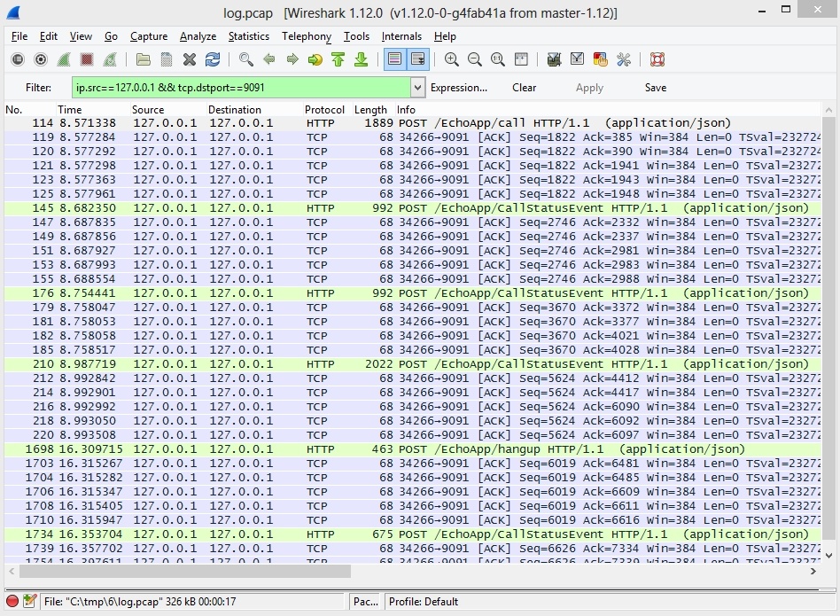
Task: Reload the capture file
Action: pos(213,59)
